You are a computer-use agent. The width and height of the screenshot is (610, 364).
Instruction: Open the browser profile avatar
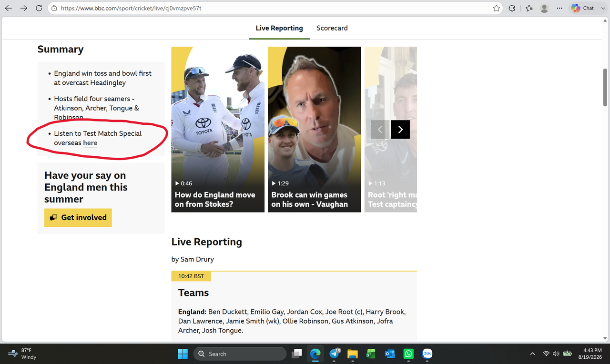(x=544, y=8)
